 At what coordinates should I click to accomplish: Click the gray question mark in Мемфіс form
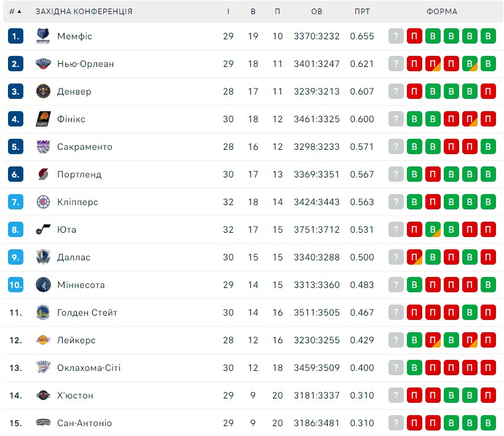[x=396, y=36]
